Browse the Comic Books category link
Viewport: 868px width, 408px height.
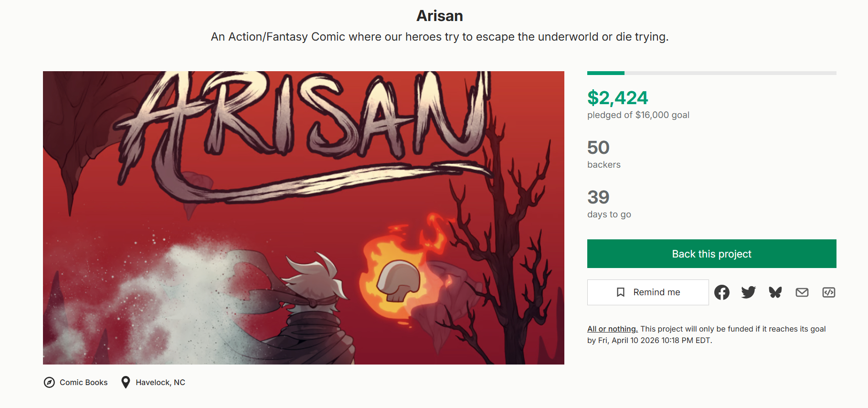[x=84, y=382]
